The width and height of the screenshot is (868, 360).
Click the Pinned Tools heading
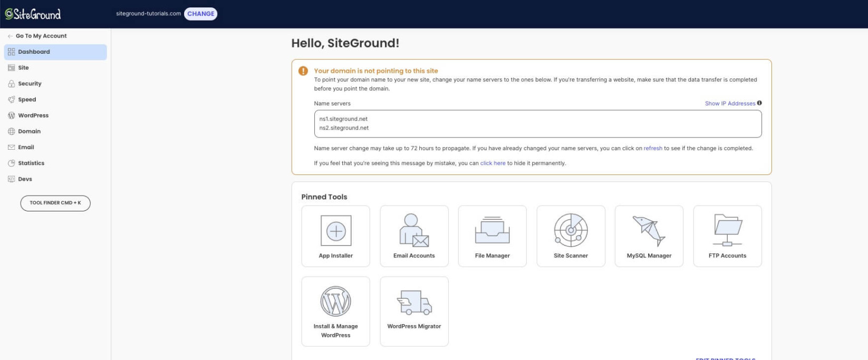[324, 197]
